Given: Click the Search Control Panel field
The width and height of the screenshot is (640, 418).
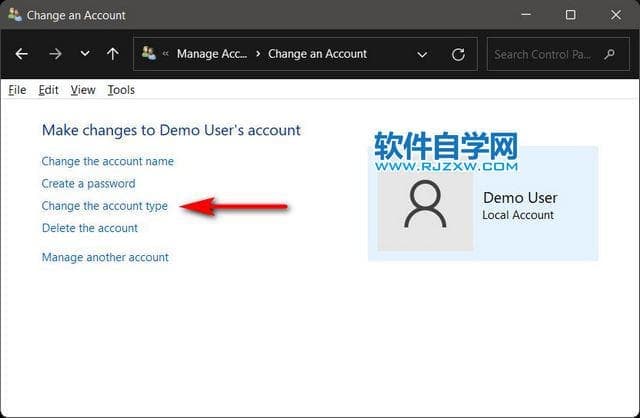Looking at the screenshot, I should (x=557, y=54).
